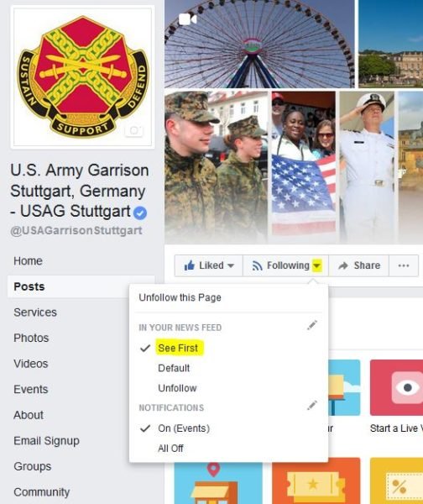
Task: Turn notifications All Off
Action: click(170, 448)
